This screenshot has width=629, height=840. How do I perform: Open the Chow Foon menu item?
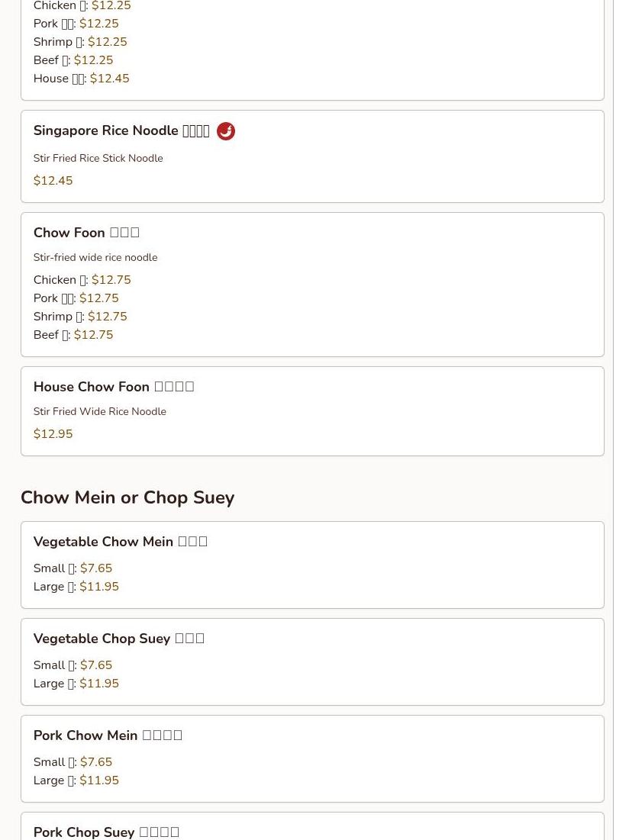pyautogui.click(x=86, y=233)
